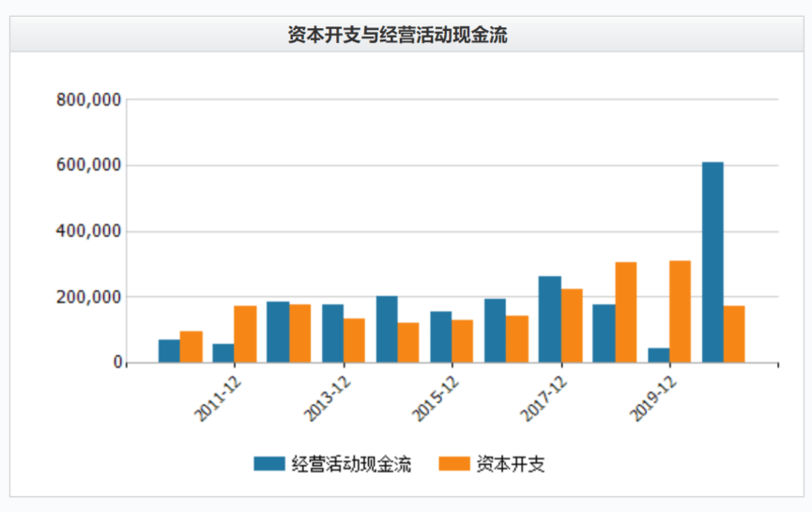Click the 400,000 y-axis label
812x512 pixels.
pyautogui.click(x=88, y=231)
